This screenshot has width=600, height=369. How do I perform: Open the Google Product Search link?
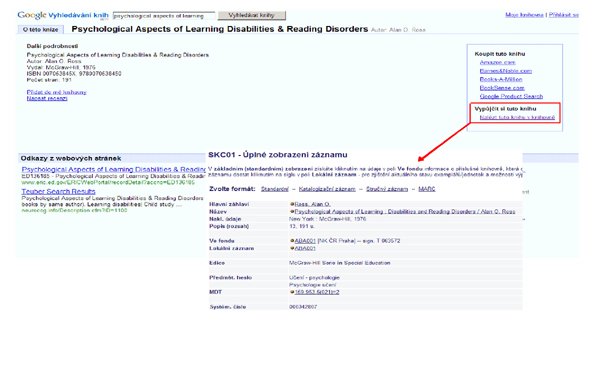click(x=511, y=96)
